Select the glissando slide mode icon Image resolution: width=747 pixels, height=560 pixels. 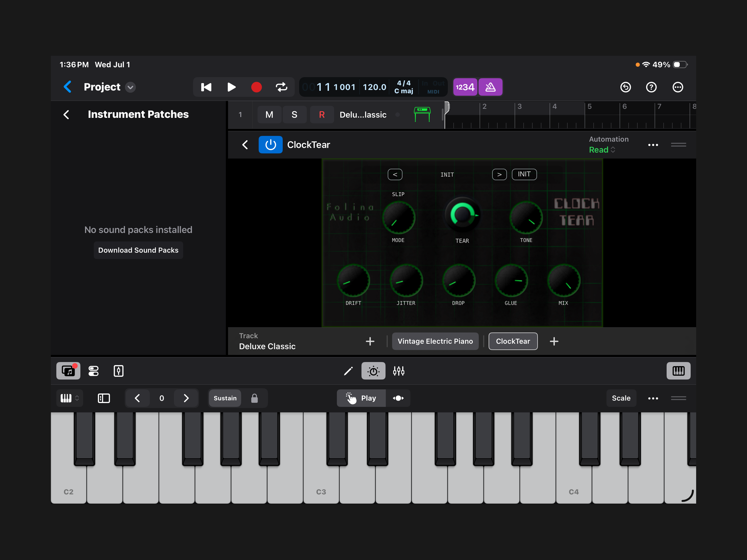[398, 398]
